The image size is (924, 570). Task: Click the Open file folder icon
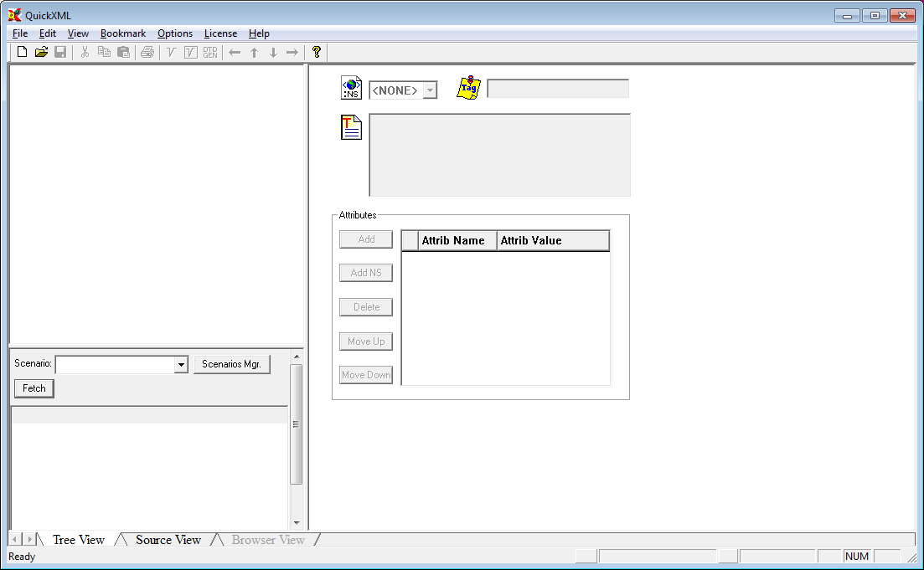41,53
